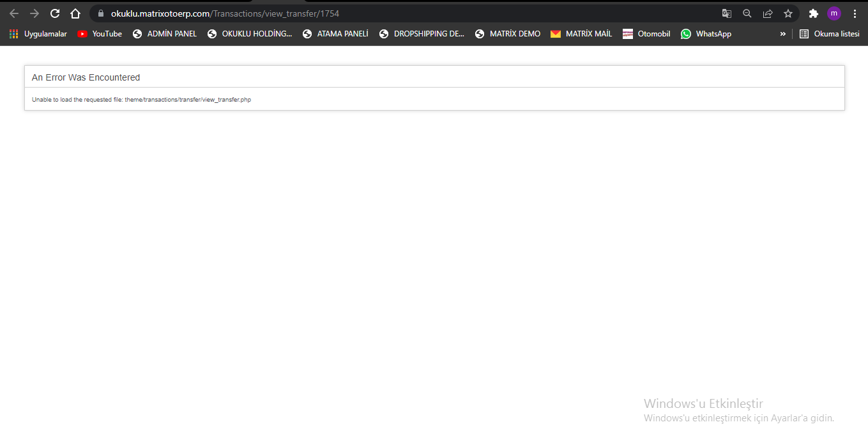Open the ADMİN PANEL bookmark
868x445 pixels.
pyautogui.click(x=165, y=34)
